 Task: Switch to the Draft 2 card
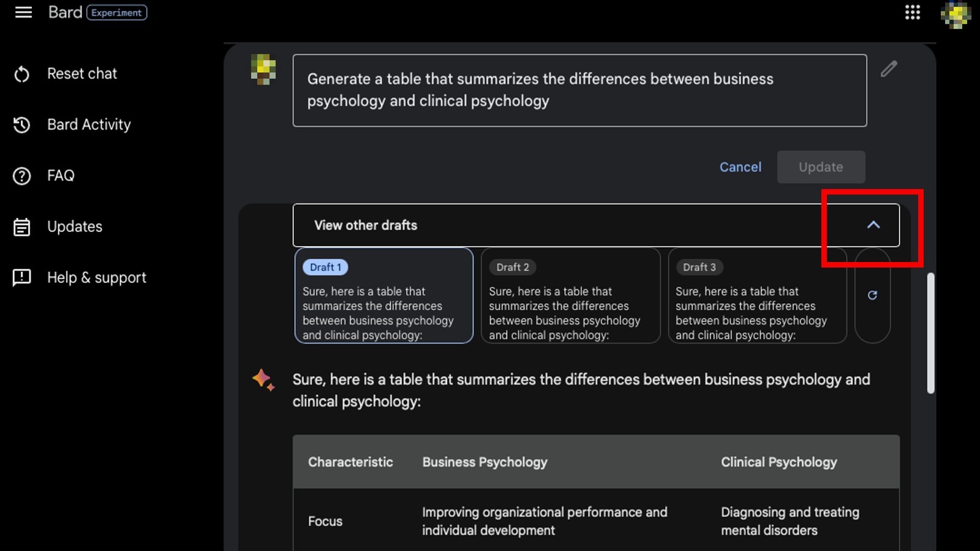570,296
